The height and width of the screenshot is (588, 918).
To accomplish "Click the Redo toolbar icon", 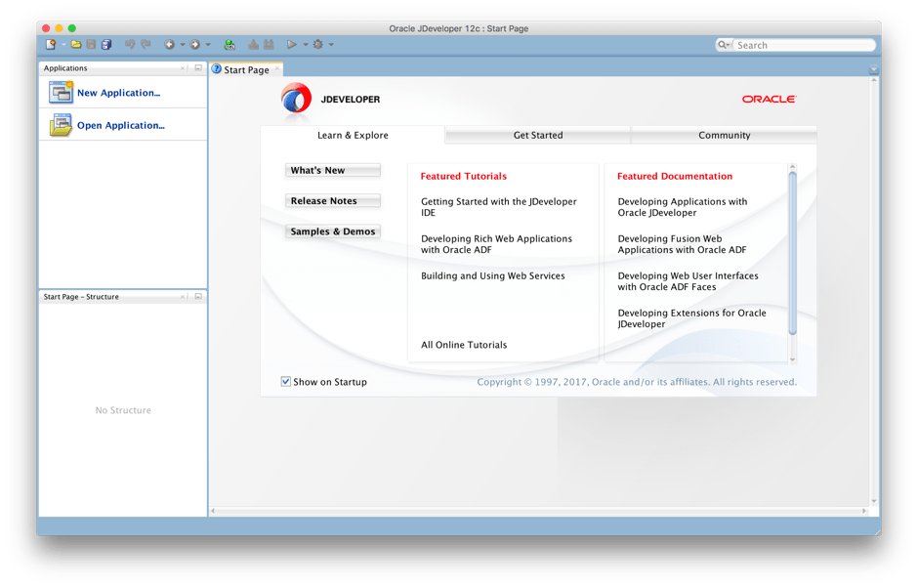I will [146, 45].
